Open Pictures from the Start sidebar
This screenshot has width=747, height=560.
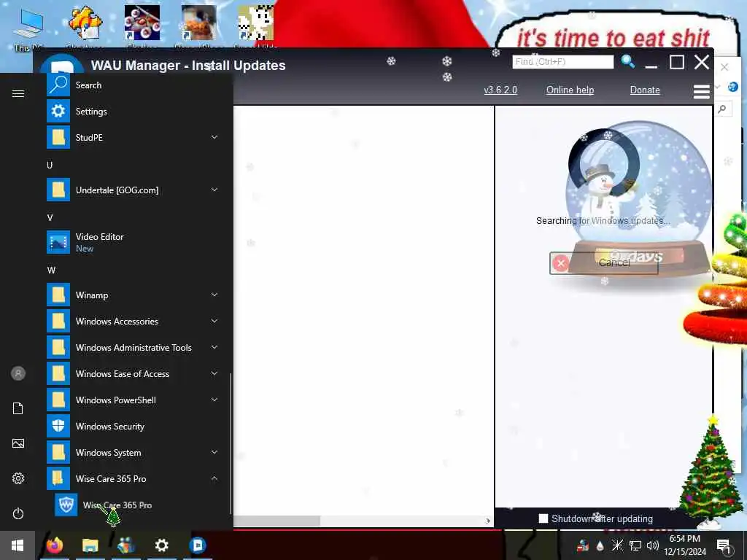18,444
